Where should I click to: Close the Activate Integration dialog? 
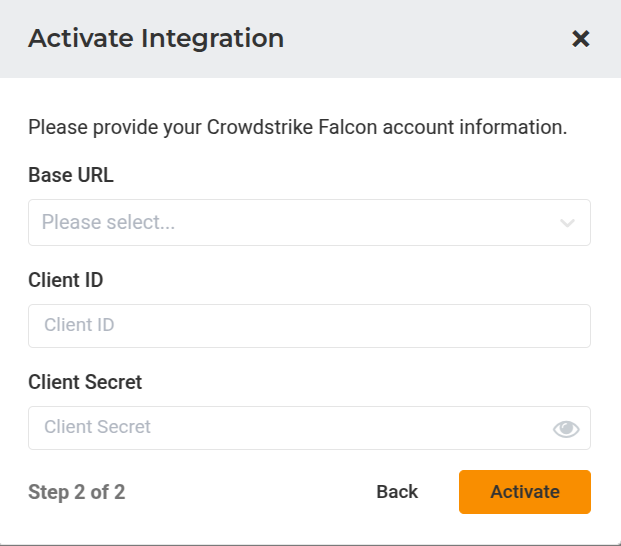[x=580, y=39]
